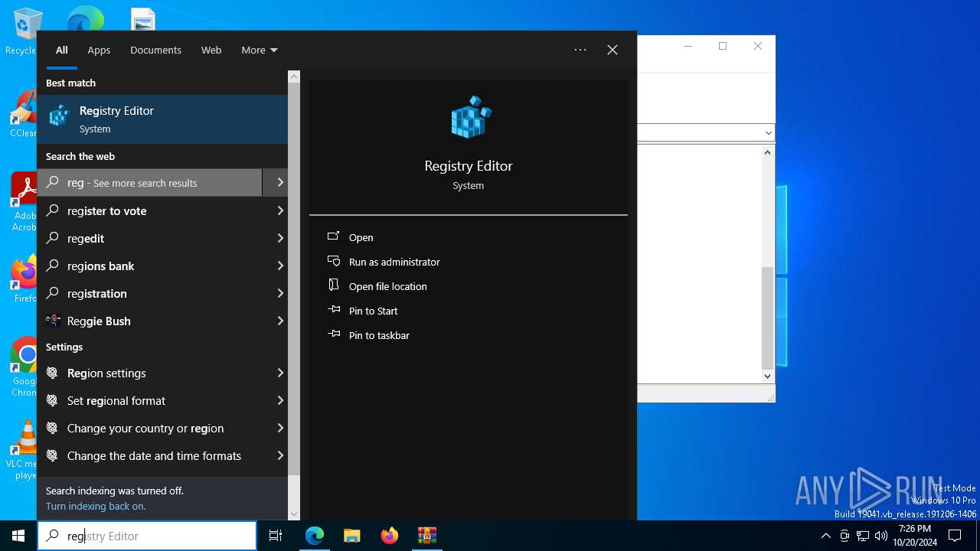Open WinRAR from the taskbar
Image resolution: width=980 pixels, height=551 pixels.
(x=426, y=536)
